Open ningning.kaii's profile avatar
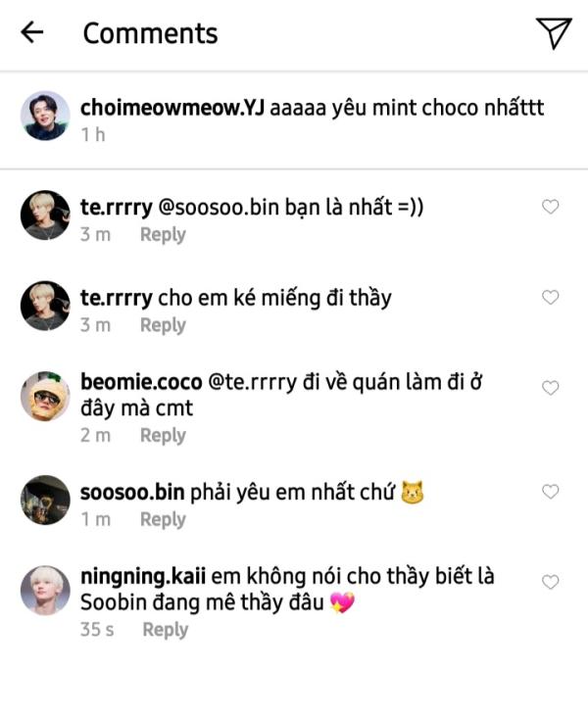This screenshot has width=588, height=719. click(x=45, y=590)
